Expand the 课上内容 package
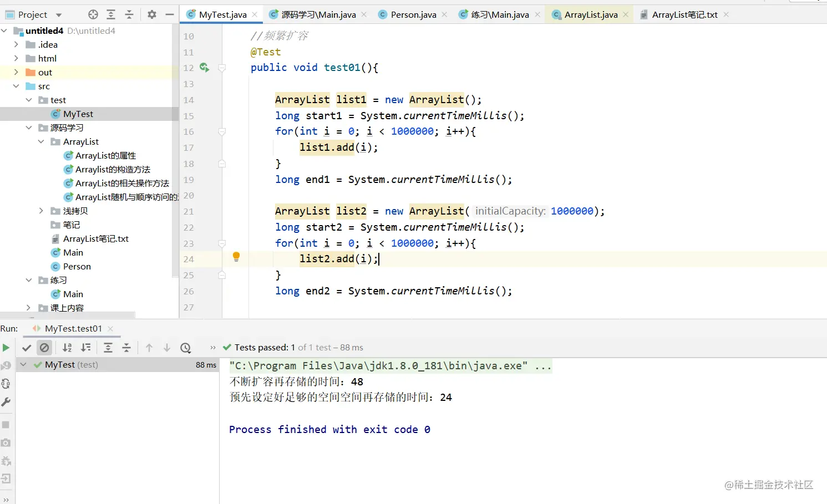827x504 pixels. point(29,308)
